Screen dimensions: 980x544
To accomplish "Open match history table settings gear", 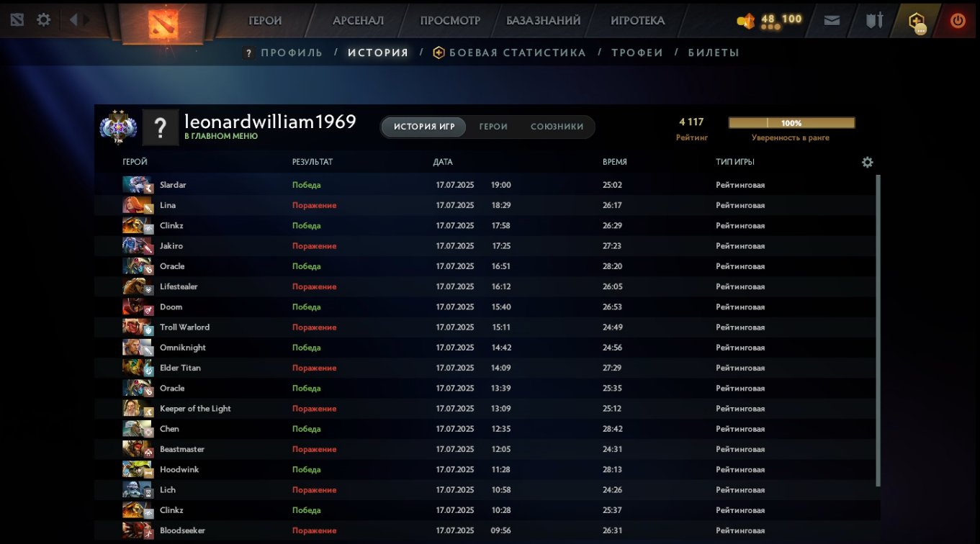I will tap(868, 162).
